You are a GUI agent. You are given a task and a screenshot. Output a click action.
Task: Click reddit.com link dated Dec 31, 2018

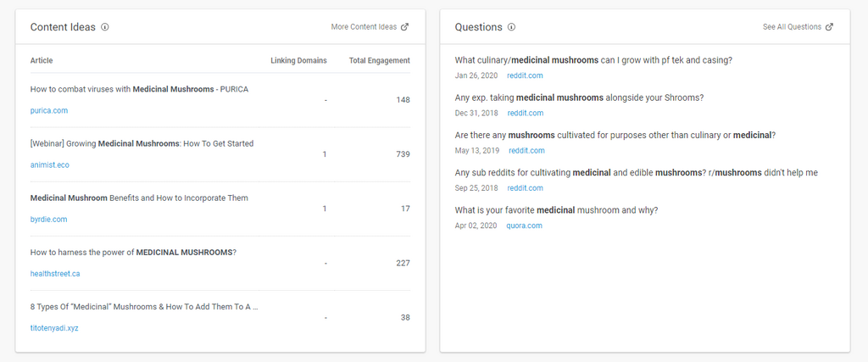[526, 113]
